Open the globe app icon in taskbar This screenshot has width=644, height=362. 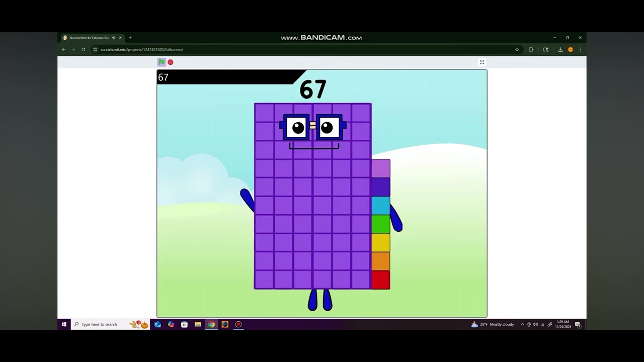[x=225, y=324]
